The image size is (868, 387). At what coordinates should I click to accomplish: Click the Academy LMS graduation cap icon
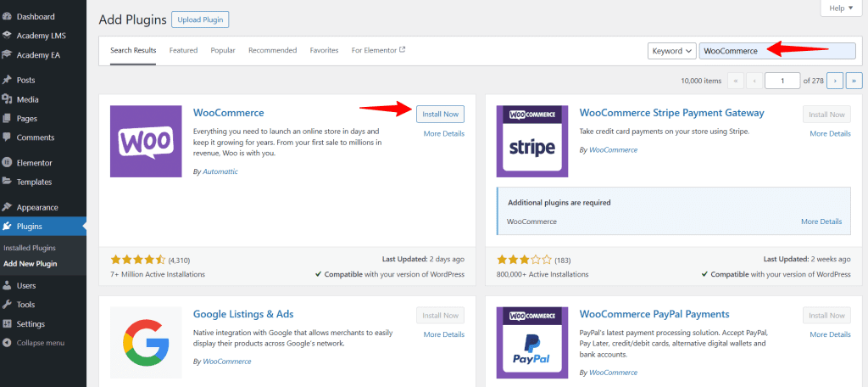[x=7, y=36]
